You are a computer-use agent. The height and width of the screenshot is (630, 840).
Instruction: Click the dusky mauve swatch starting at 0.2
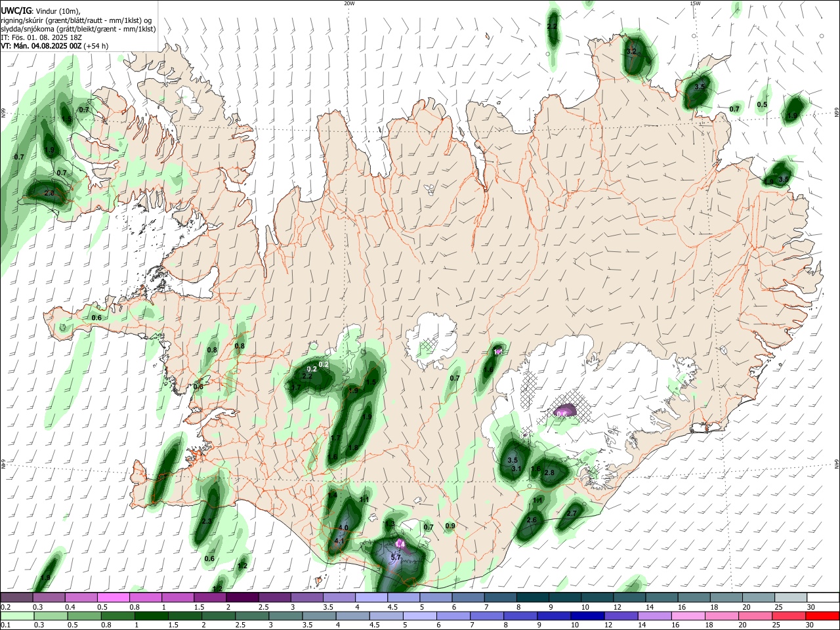16,598
